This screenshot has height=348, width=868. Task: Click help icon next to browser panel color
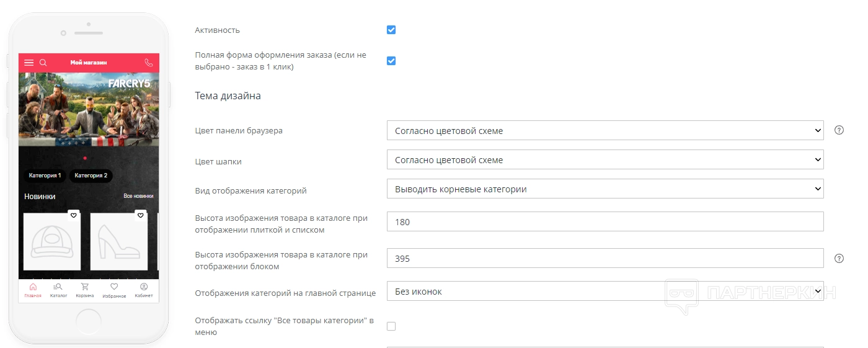click(839, 130)
